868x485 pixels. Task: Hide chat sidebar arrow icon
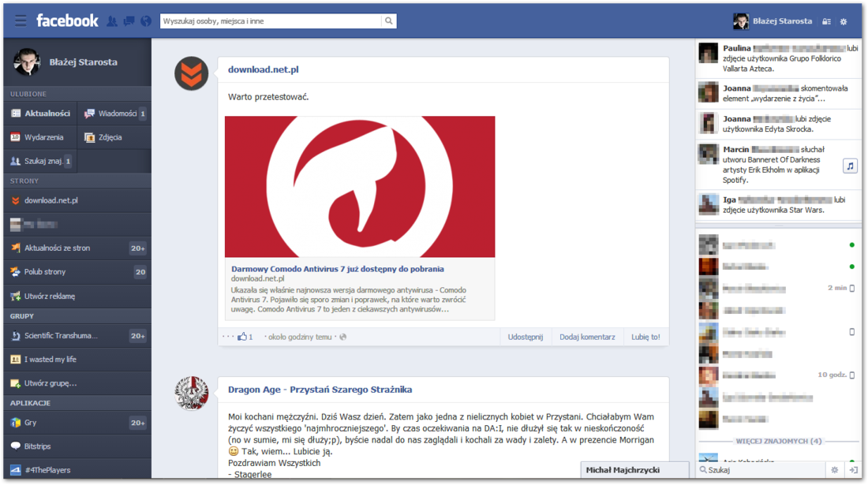pos(853,470)
